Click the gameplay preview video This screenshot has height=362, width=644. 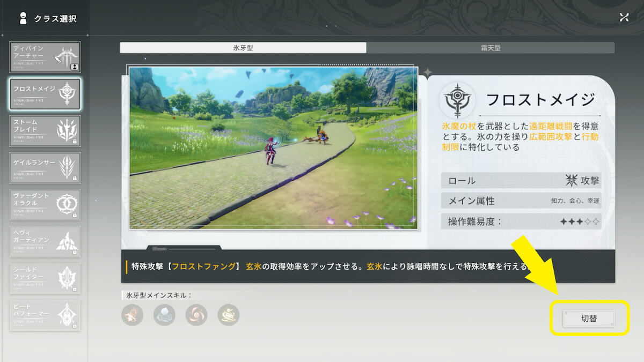click(273, 148)
